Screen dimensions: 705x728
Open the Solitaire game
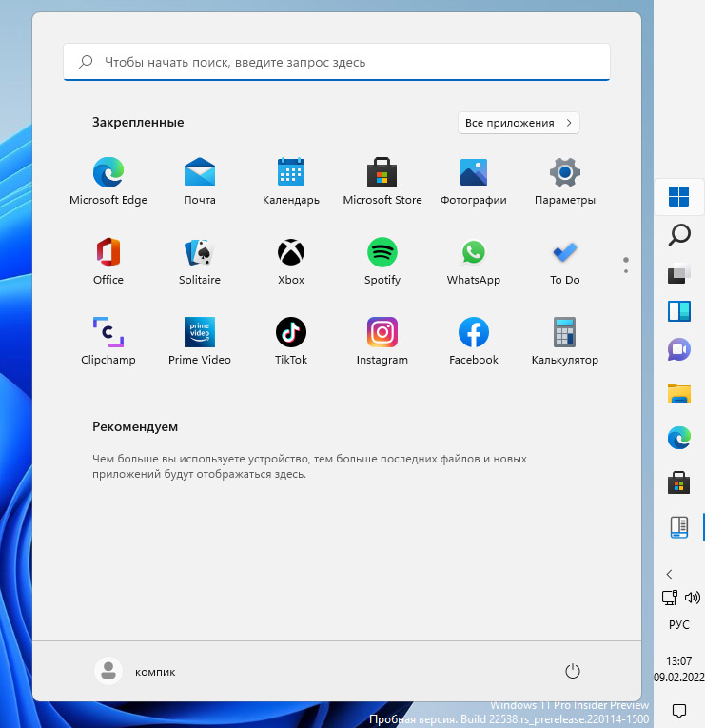(200, 262)
